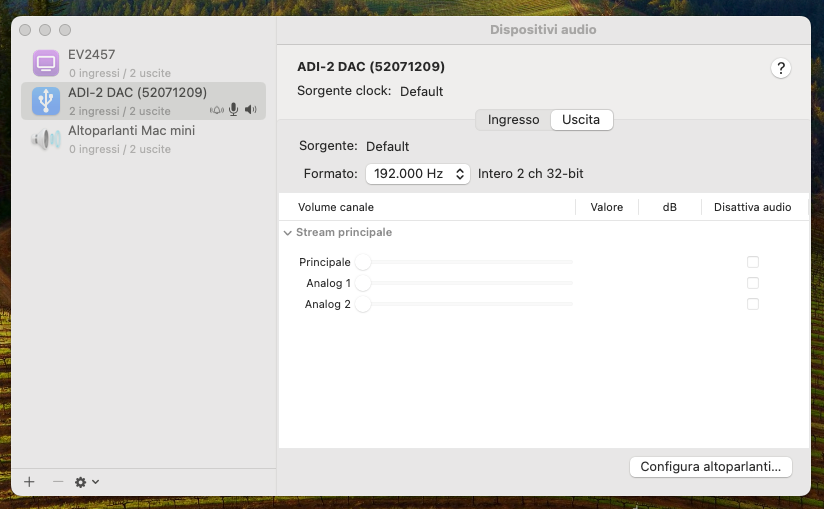Toggle mute checkbox for Analog 2

point(753,304)
